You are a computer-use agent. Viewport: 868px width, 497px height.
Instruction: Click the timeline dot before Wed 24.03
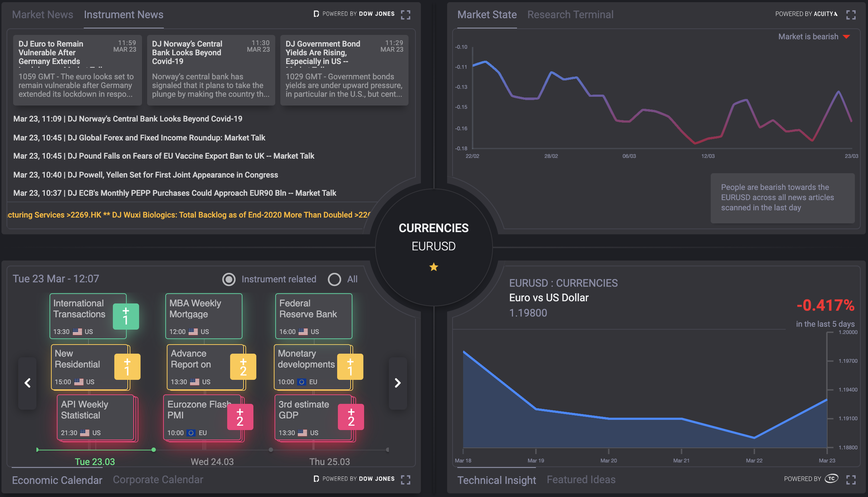click(271, 450)
